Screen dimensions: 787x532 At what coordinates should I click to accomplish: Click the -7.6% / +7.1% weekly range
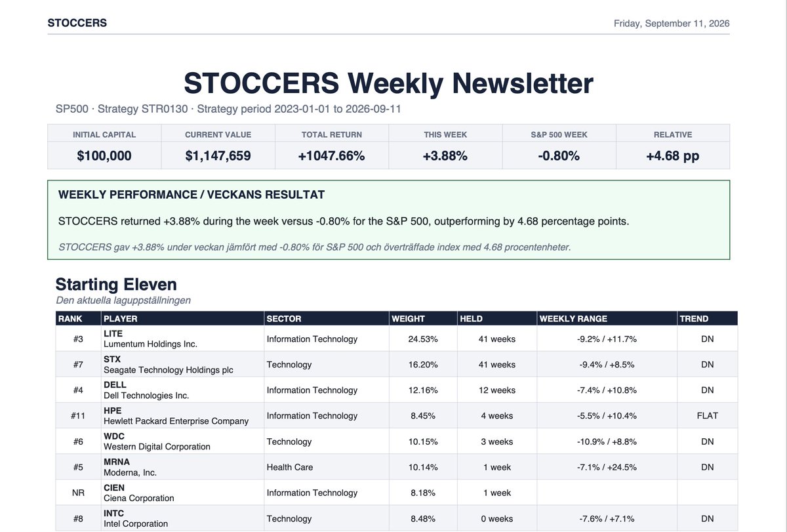click(607, 518)
